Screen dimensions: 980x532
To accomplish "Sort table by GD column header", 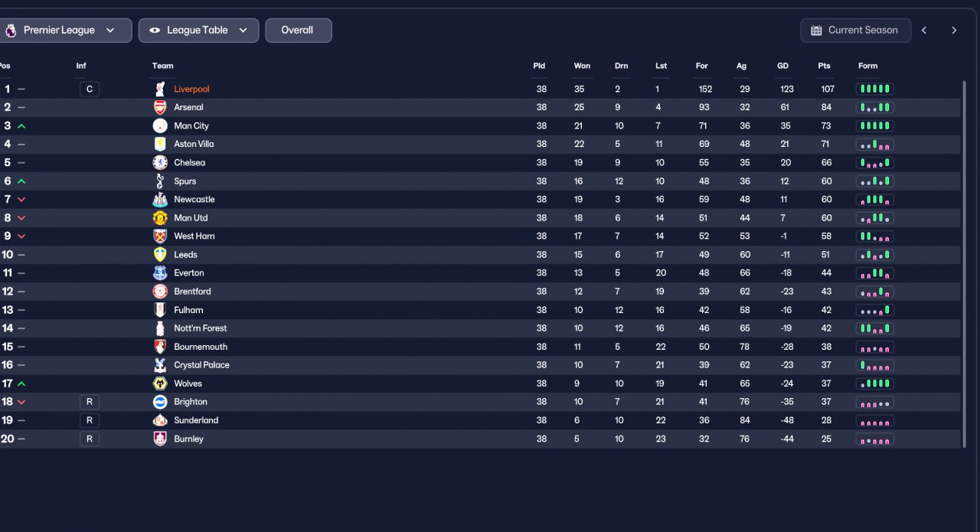I will (782, 66).
